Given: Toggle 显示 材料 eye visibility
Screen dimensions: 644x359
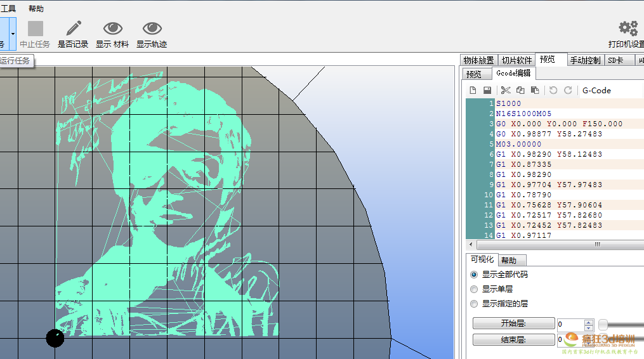Looking at the screenshot, I should pos(112,34).
